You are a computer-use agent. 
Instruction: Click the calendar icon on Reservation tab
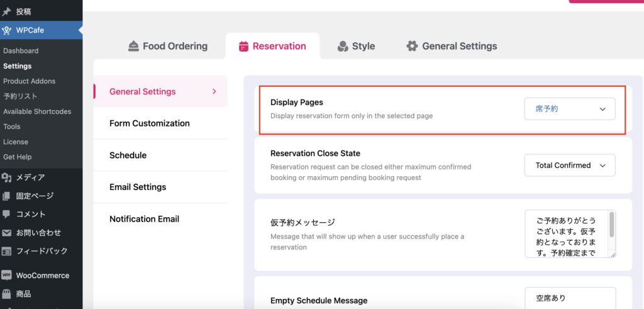244,46
